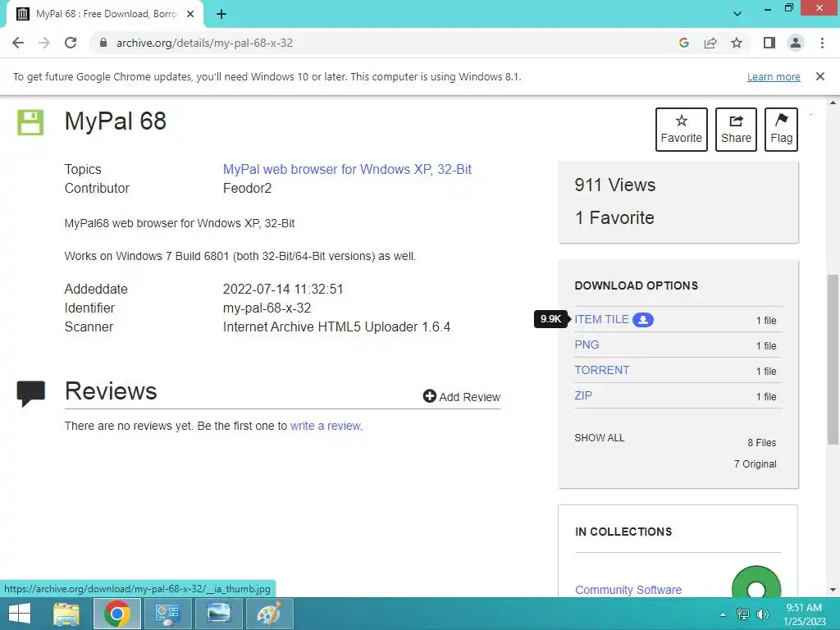Viewport: 840px width, 630px height.
Task: Open the tab search chevron
Action: point(737,14)
